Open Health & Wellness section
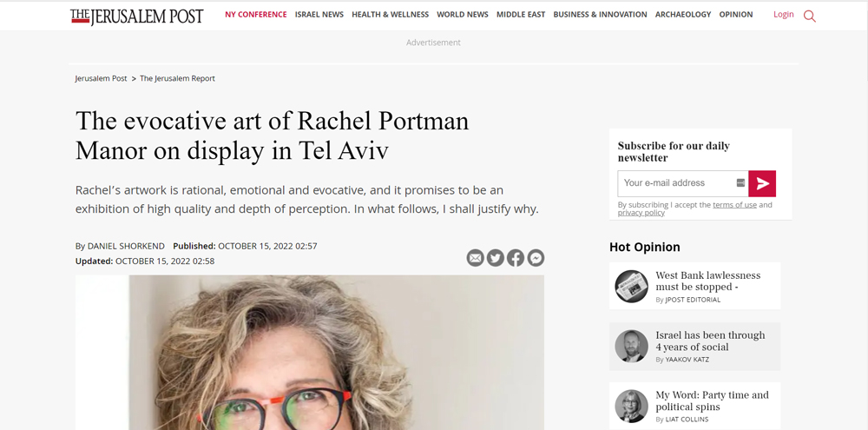 (391, 15)
